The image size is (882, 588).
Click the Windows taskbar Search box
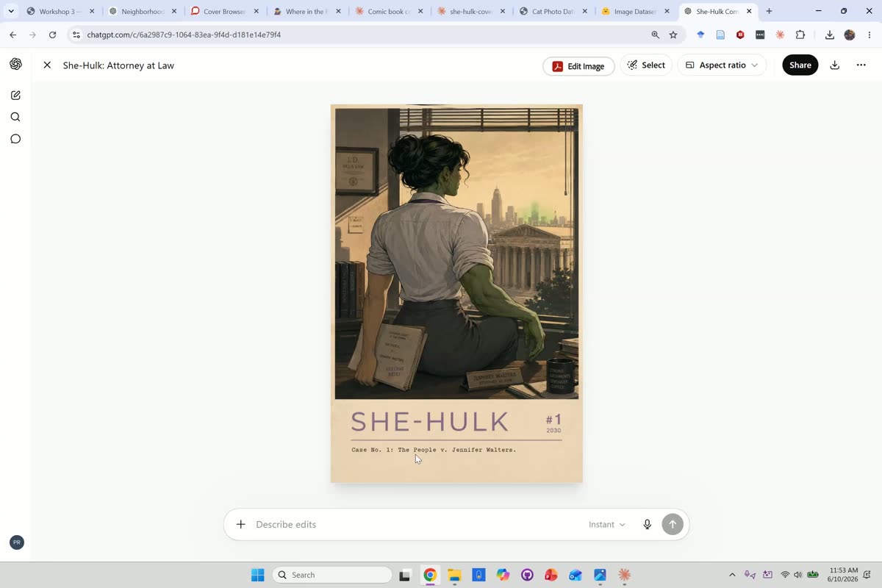pos(332,575)
